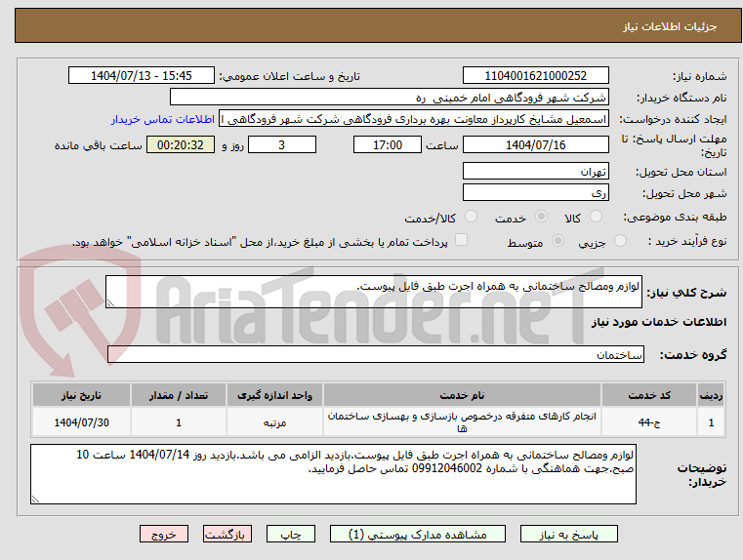The height and width of the screenshot is (560, 743).
Task: Click the deadline time field 17:00
Action: 388,144
